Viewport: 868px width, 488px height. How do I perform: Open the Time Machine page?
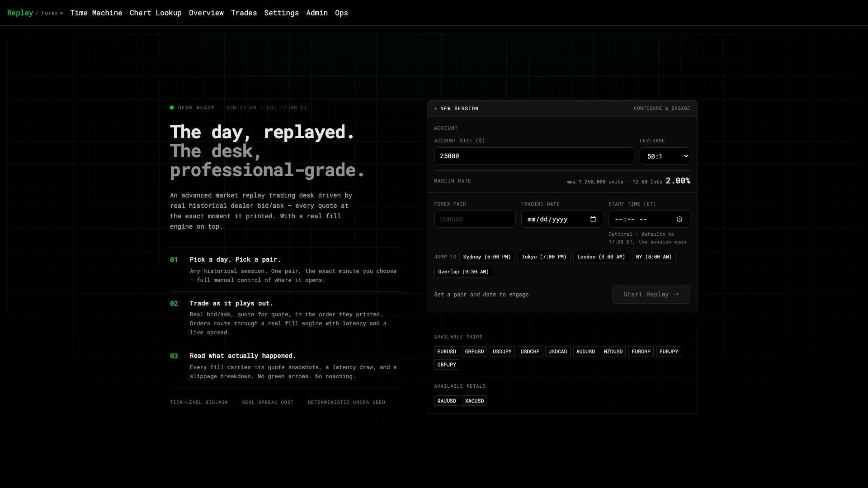point(96,13)
